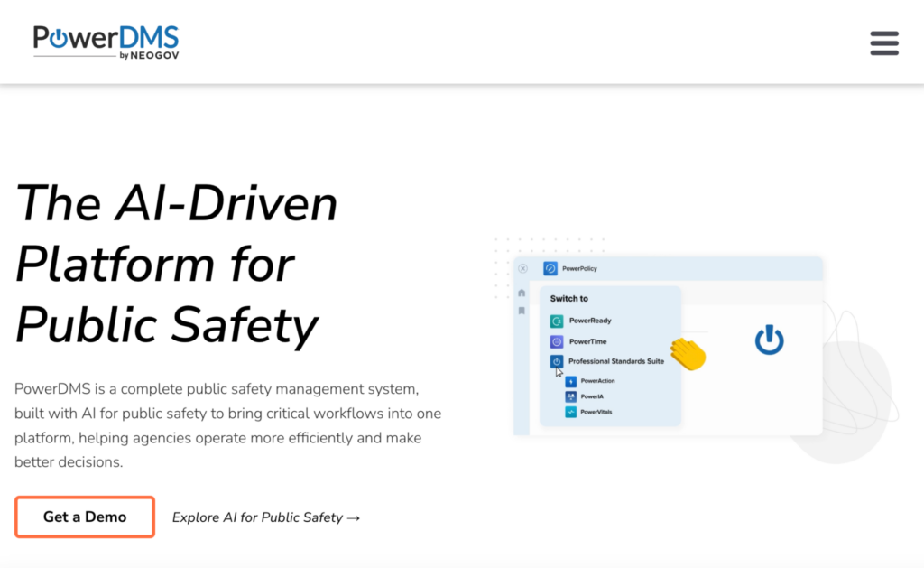Click the paragraph starting 'PowerDMS is a complete'
The width and height of the screenshot is (924, 568).
click(x=228, y=425)
